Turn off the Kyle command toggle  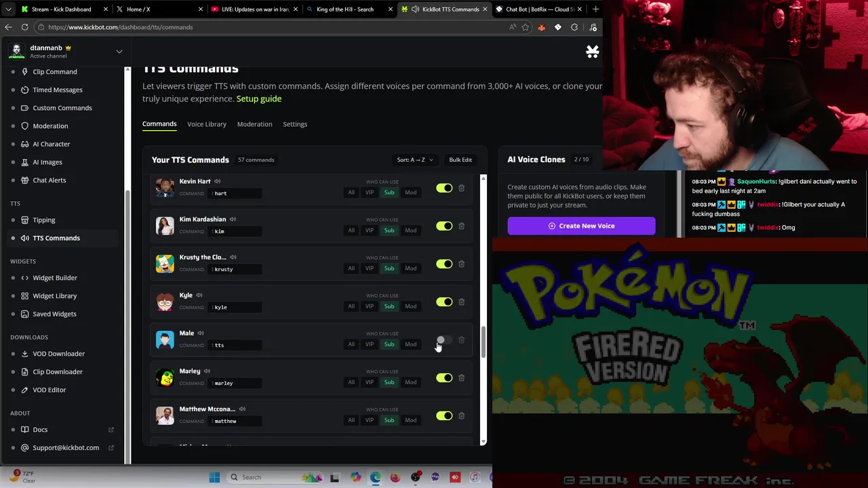coord(444,302)
